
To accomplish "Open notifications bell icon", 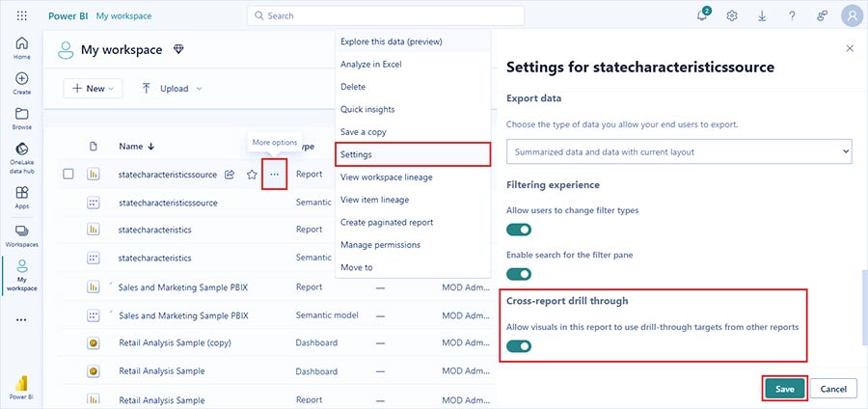I will click(x=702, y=15).
